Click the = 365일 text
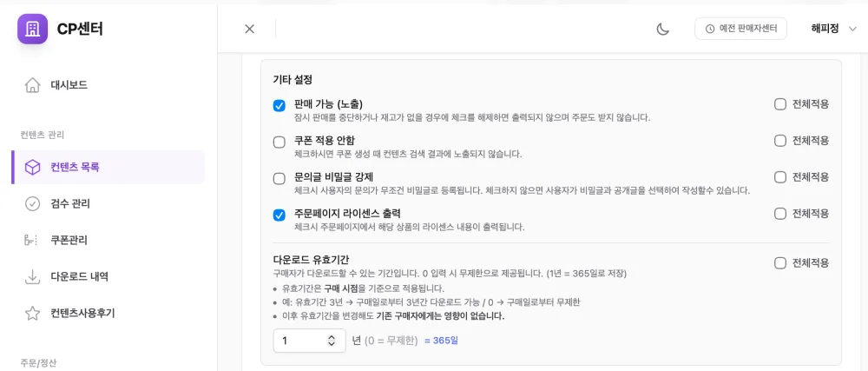Screen dimensions: 868x371 click(441, 341)
